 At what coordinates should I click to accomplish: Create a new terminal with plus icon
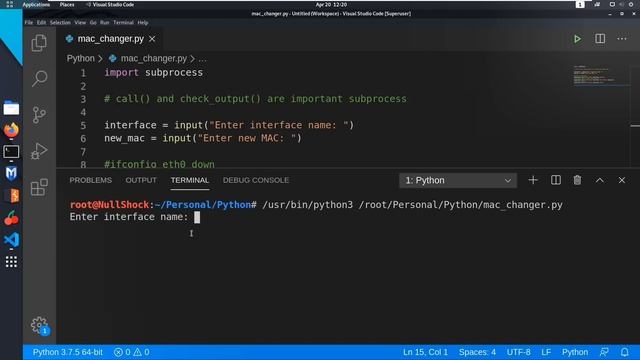click(533, 180)
